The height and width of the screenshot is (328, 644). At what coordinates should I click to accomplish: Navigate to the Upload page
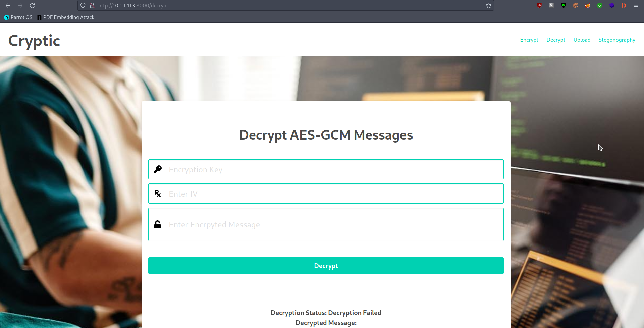click(582, 40)
